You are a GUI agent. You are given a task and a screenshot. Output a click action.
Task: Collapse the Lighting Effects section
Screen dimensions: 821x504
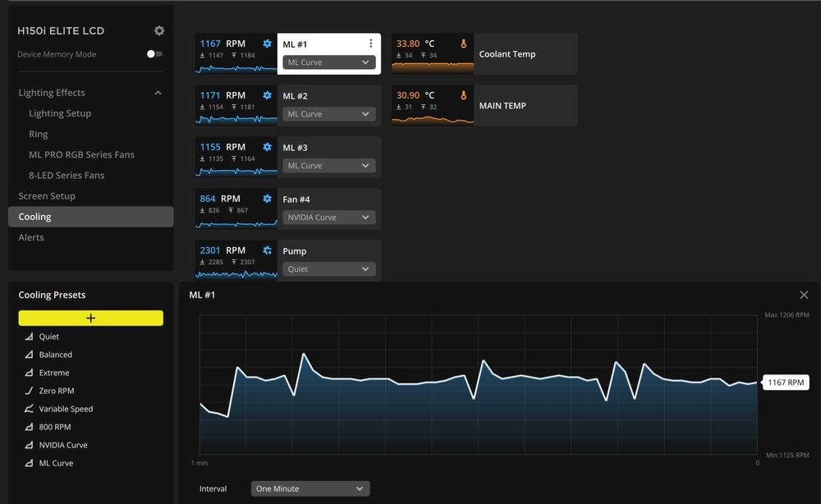coord(158,93)
